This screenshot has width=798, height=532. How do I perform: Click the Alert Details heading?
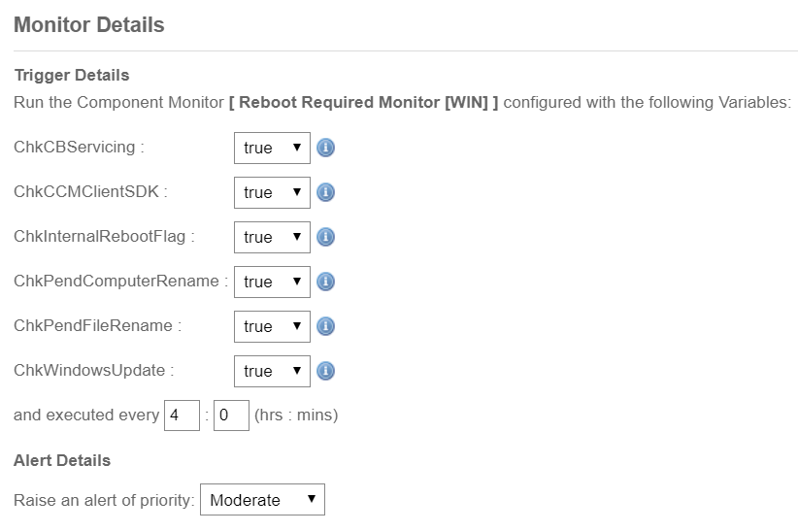coord(62,460)
